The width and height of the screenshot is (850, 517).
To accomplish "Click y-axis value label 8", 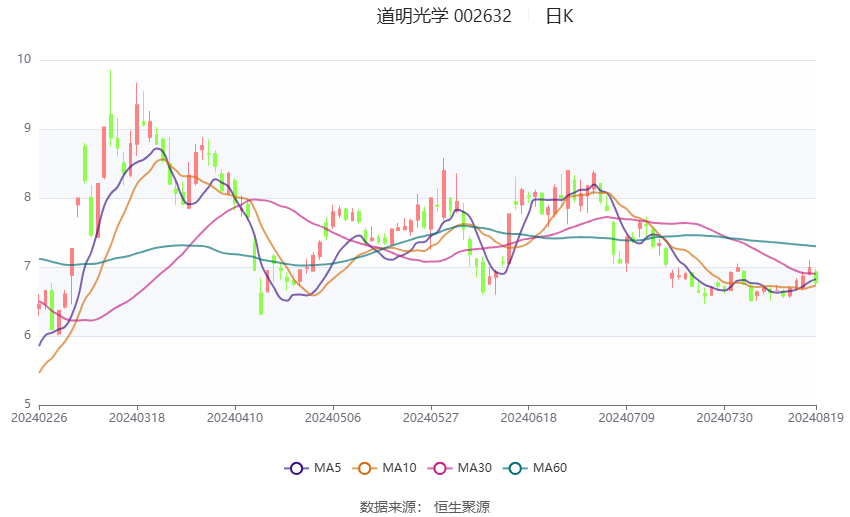I will pos(28,197).
